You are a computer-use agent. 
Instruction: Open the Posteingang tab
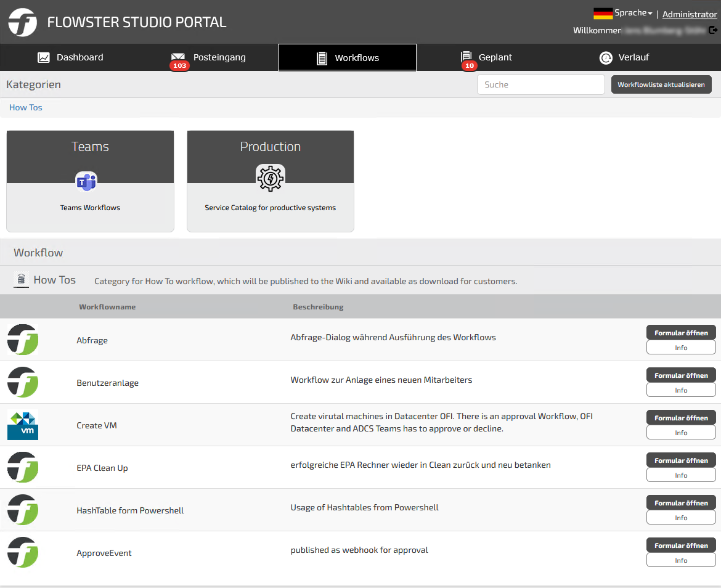pos(208,57)
